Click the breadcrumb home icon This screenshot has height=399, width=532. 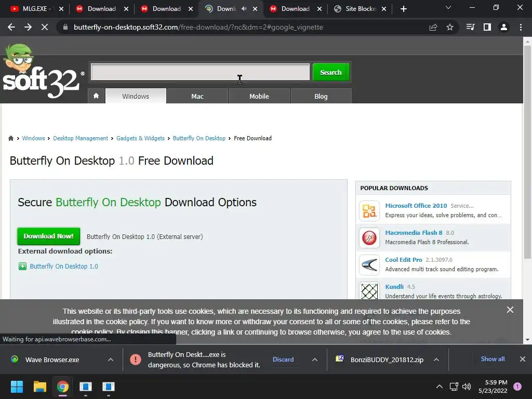pos(11,138)
